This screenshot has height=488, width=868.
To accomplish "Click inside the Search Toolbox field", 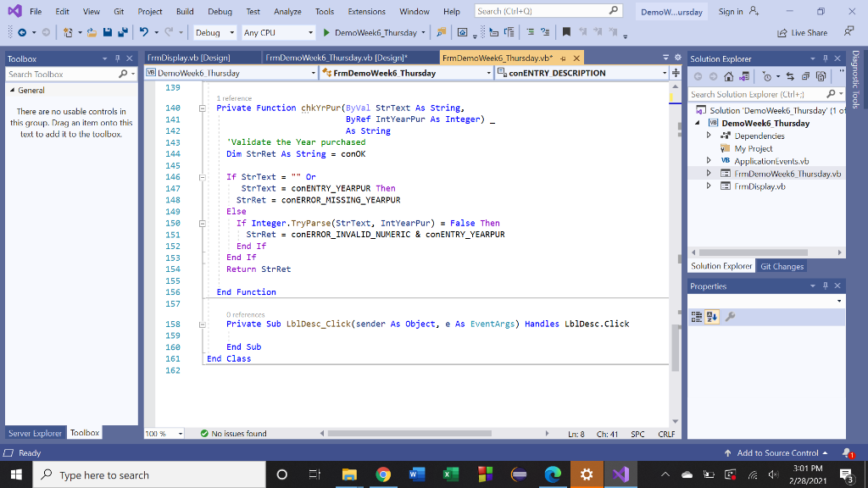I will (51, 75).
